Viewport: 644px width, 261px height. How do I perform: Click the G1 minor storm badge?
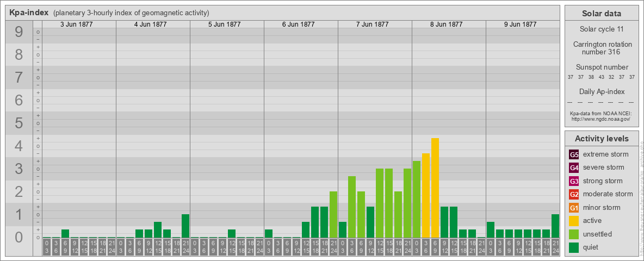pos(574,208)
